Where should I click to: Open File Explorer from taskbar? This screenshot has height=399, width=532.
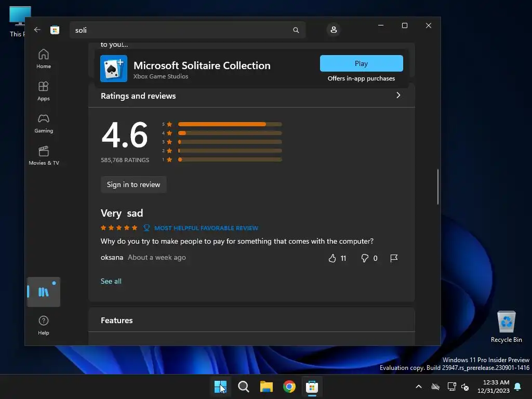click(x=267, y=387)
